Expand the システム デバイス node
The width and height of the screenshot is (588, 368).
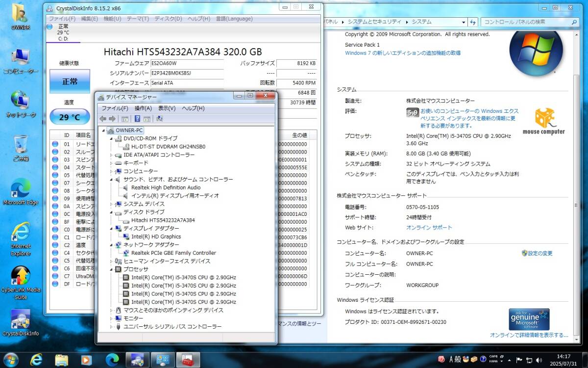[x=111, y=204]
